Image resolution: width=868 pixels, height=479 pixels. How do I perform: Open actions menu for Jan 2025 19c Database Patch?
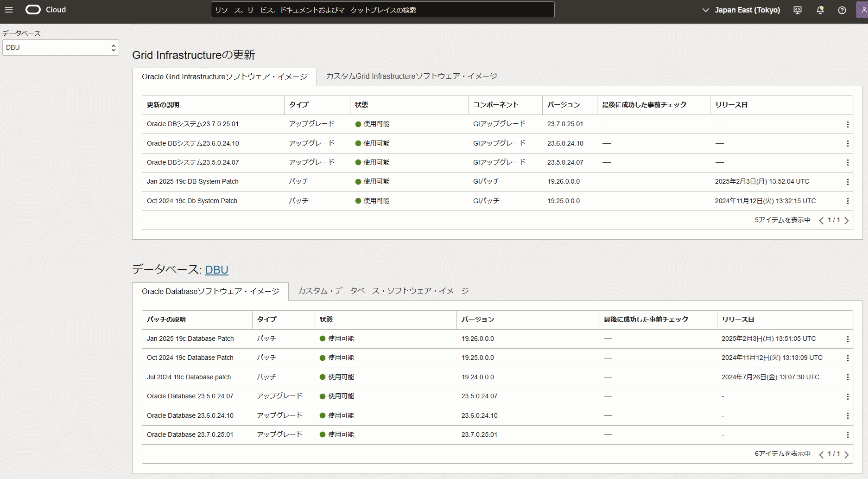pos(848,339)
